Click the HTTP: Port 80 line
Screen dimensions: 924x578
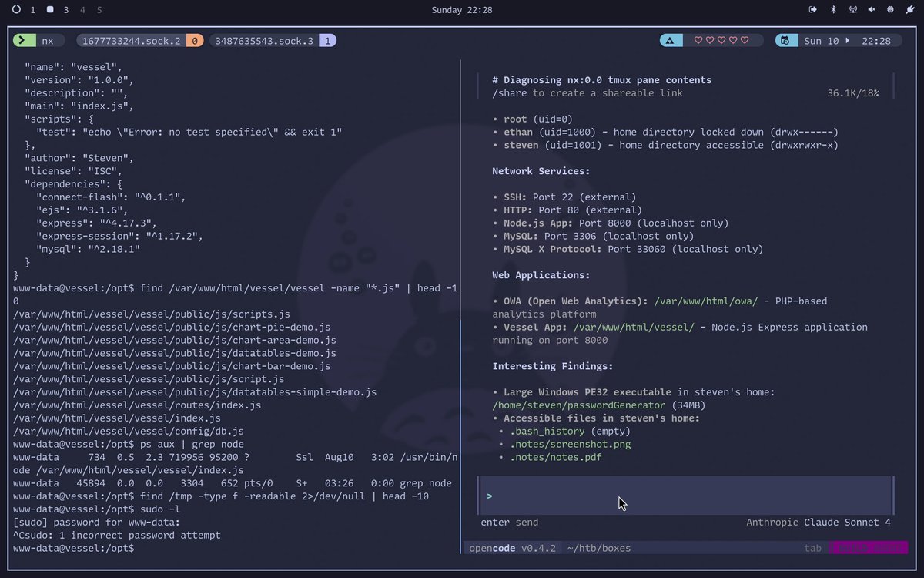click(567, 210)
